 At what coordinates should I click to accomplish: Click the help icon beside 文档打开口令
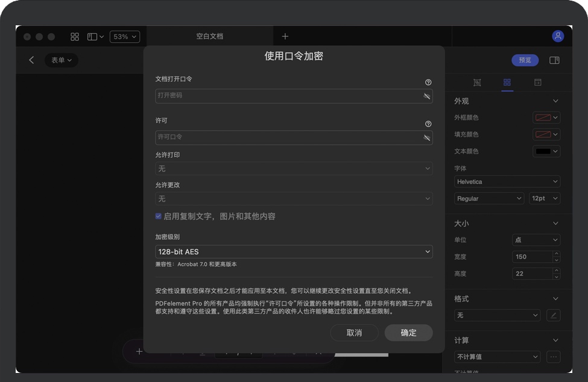(x=428, y=82)
